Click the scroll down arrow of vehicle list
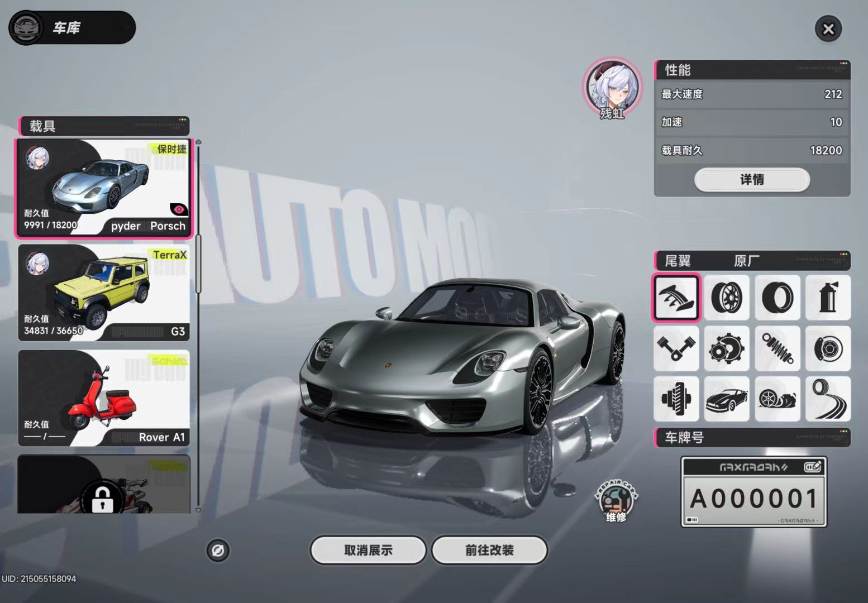868x603 pixels. [x=198, y=510]
